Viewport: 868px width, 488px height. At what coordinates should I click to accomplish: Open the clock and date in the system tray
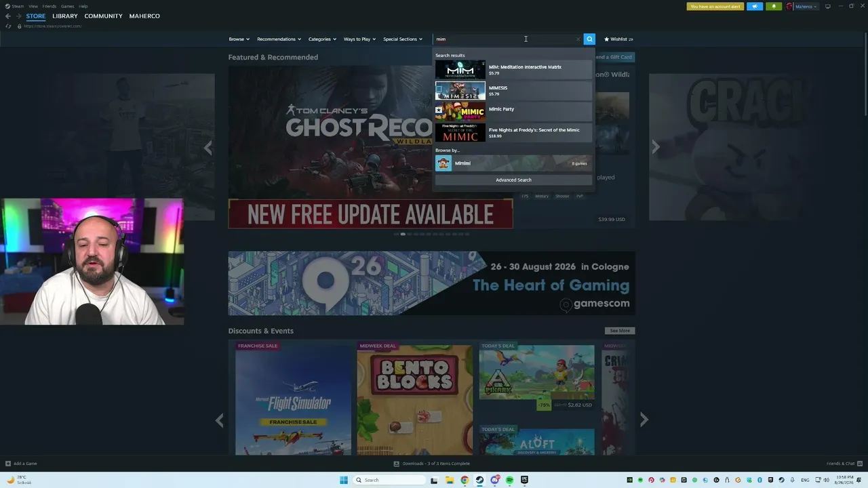tap(845, 481)
